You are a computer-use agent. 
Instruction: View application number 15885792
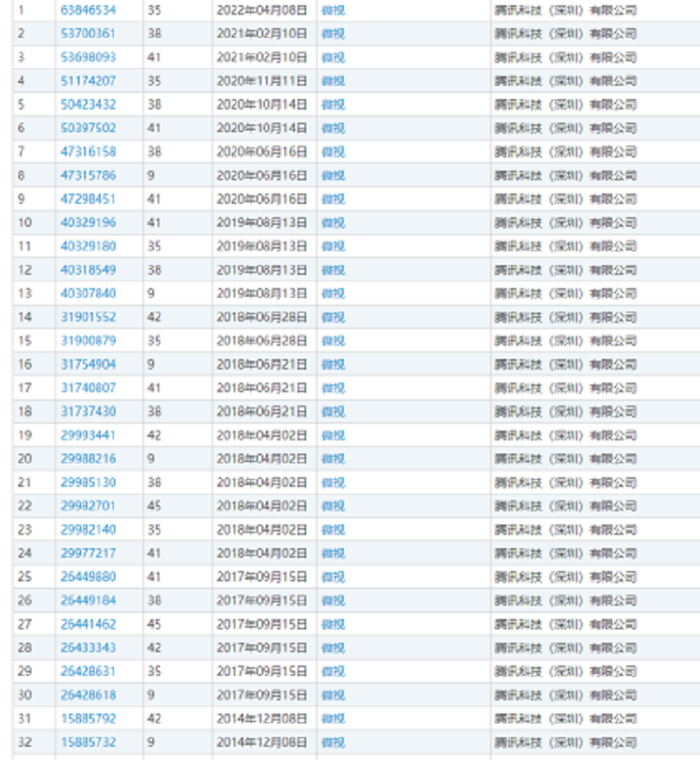tap(87, 719)
